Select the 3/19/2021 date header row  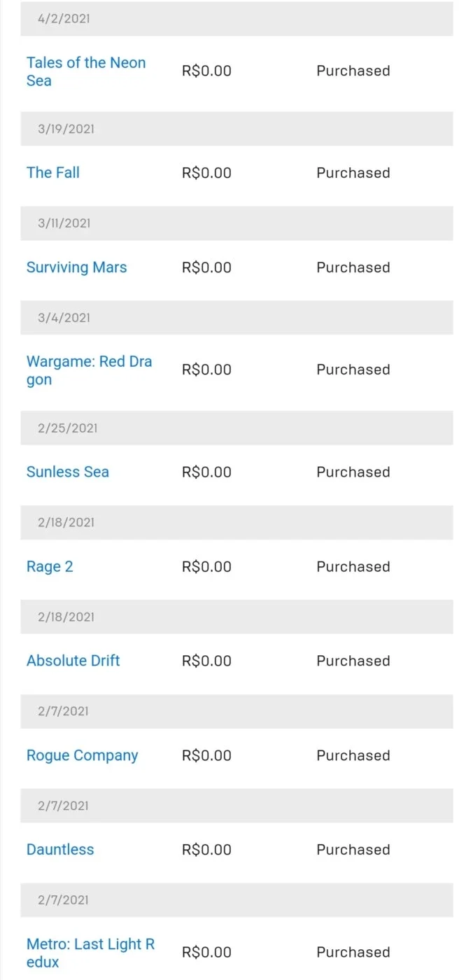click(x=236, y=129)
